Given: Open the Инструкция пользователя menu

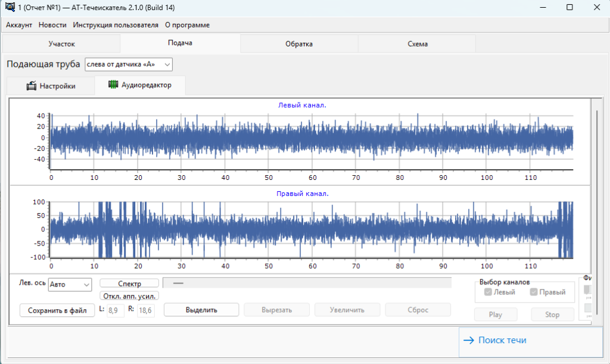Looking at the screenshot, I should (116, 25).
